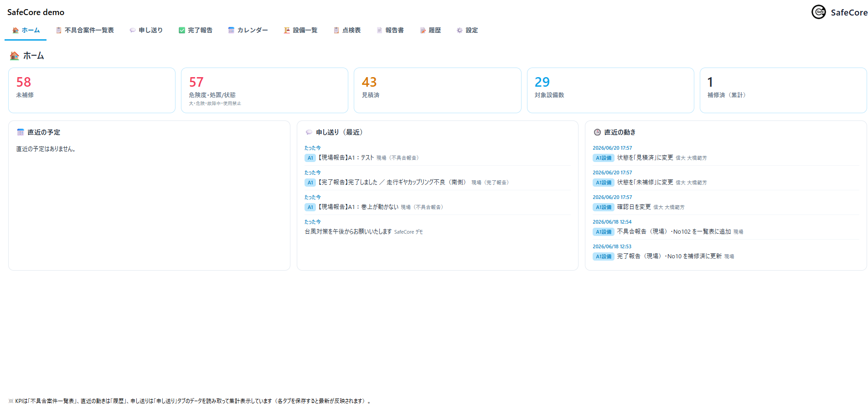Open the 履歴 tab

coord(430,30)
